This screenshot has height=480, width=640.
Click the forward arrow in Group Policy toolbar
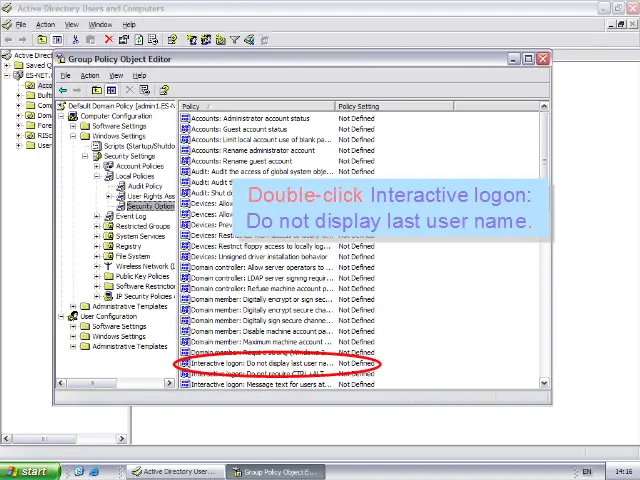point(77,90)
